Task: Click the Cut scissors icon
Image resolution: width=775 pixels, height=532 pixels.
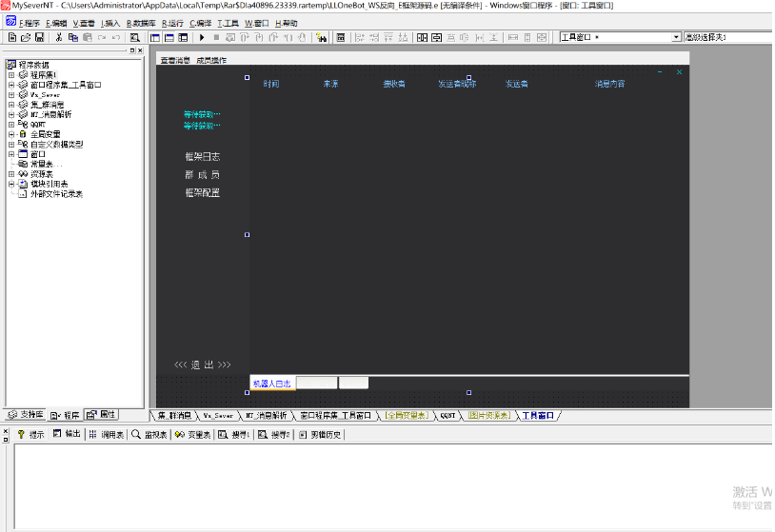Action: [x=59, y=37]
